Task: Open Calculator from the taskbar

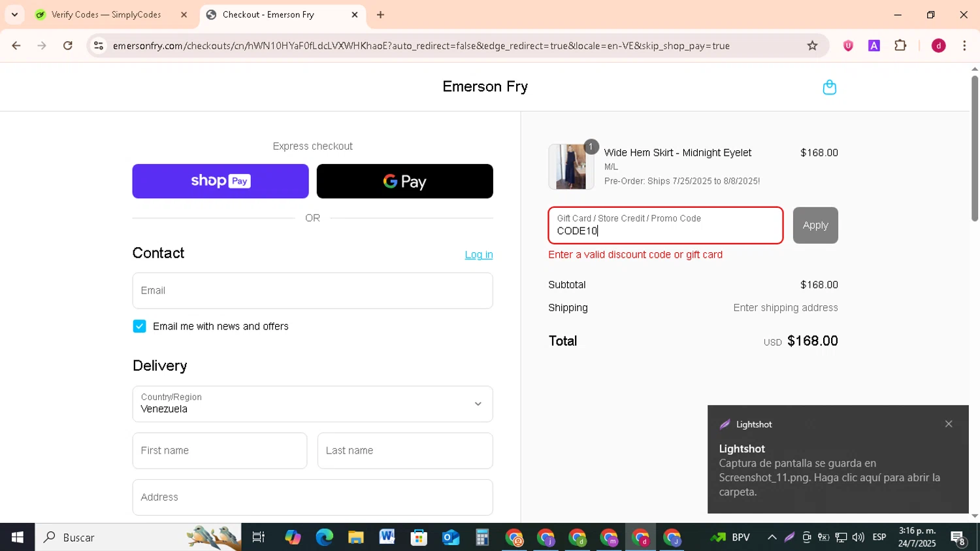Action: coord(482,537)
